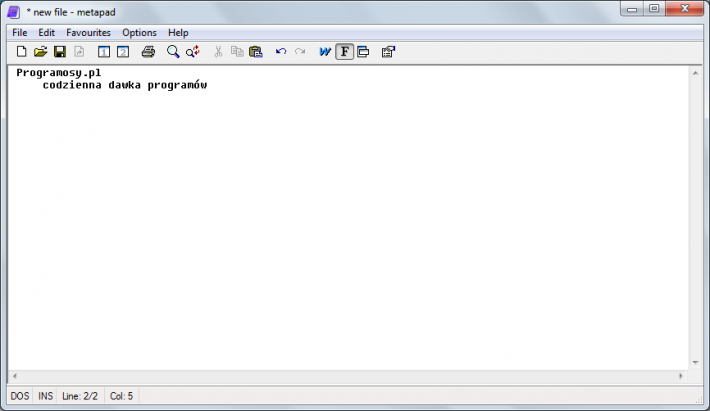Save the file using the floppy disk icon
Screen dimensions: 710x411
pos(60,52)
